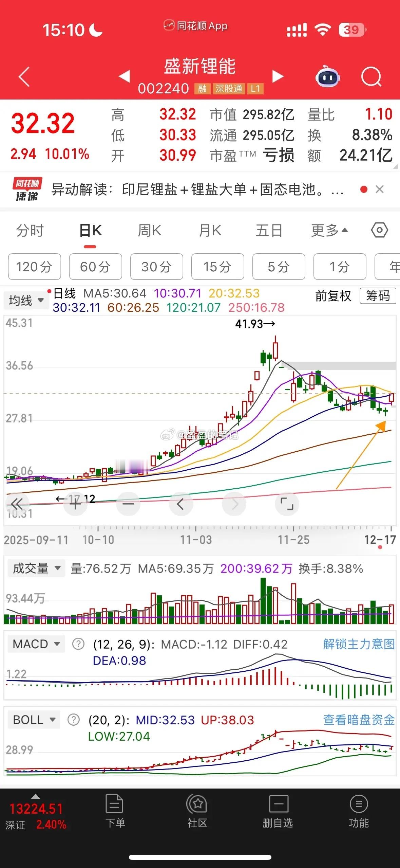
Task: Toggle 筹码 chip distribution view
Action: 378,296
